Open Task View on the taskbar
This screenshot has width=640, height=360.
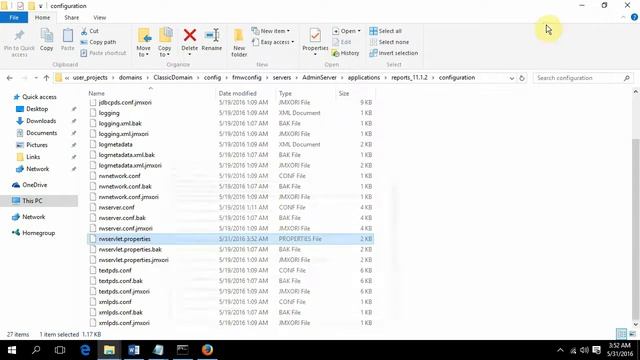click(60, 350)
